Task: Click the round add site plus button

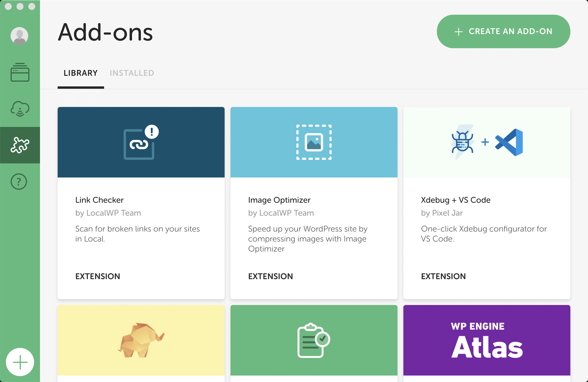Action: pos(20,362)
